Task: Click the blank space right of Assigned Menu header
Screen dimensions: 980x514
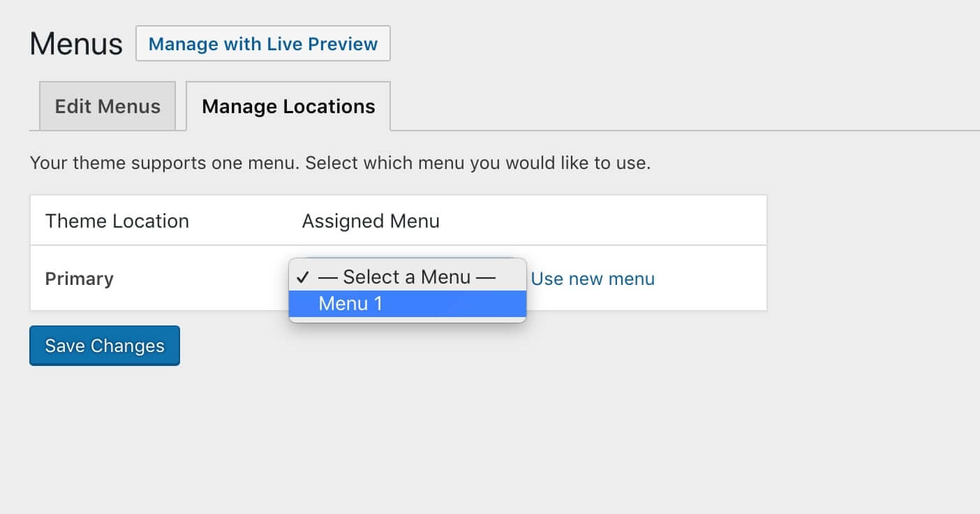Action: (603, 221)
